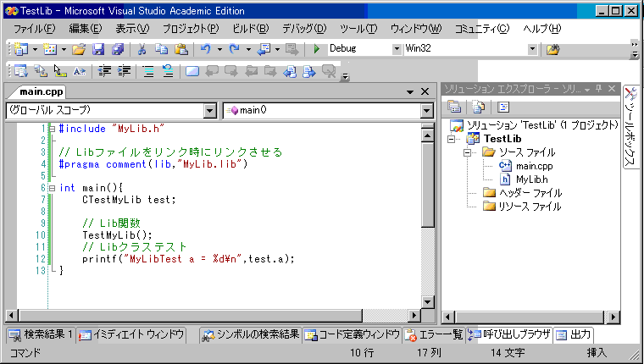Image resolution: width=644 pixels, height=364 pixels.
Task: Select MyLib.h in Solution Explorer
Action: point(534,179)
